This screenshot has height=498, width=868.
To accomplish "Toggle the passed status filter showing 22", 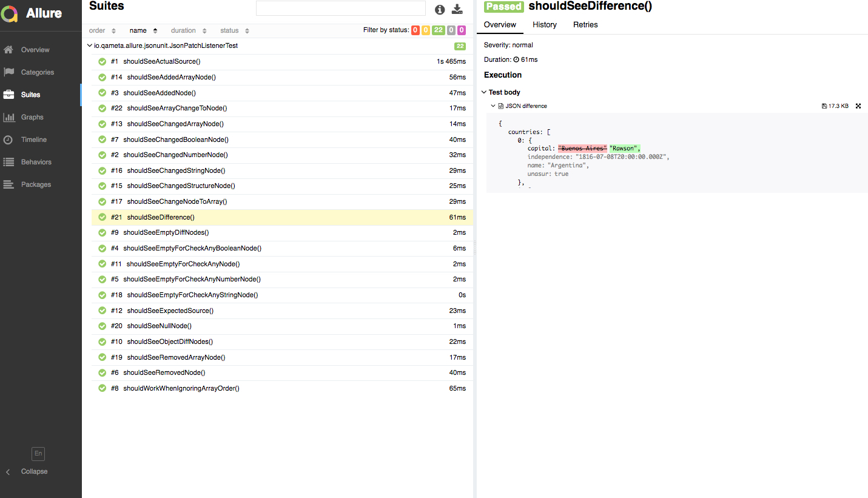I will 438,30.
